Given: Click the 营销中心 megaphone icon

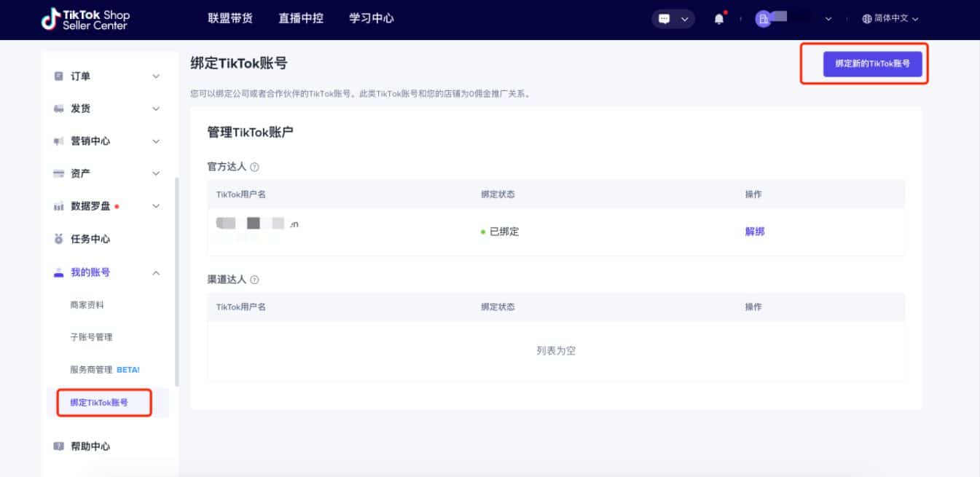Looking at the screenshot, I should pos(59,141).
